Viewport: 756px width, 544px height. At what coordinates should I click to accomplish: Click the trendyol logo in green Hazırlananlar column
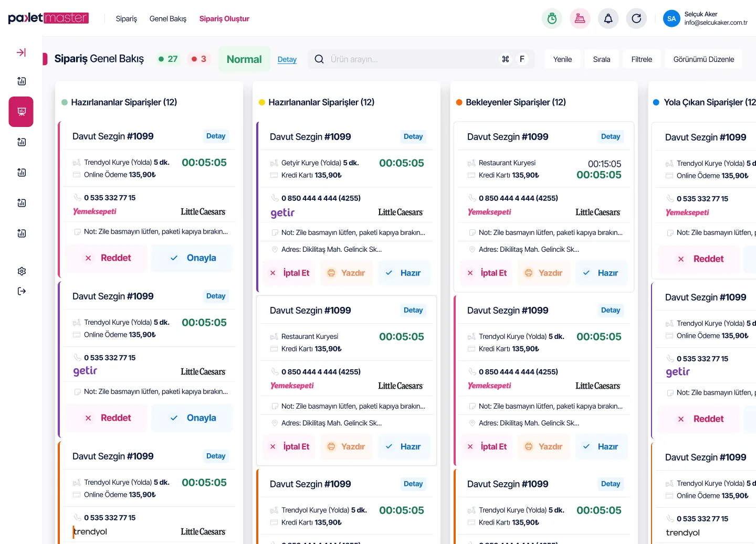(90, 532)
